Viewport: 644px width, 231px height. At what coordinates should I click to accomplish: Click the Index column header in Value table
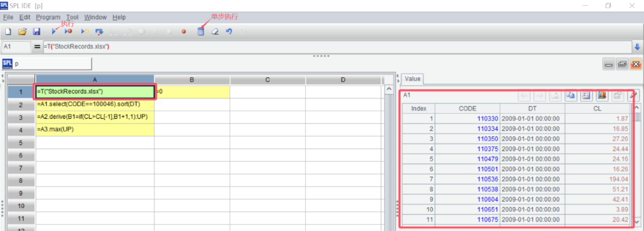pos(418,108)
